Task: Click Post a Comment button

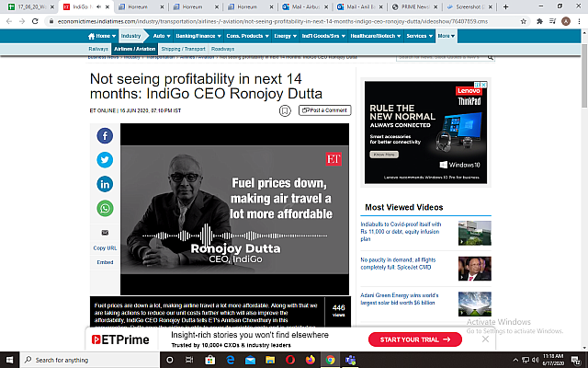Action: [324, 110]
